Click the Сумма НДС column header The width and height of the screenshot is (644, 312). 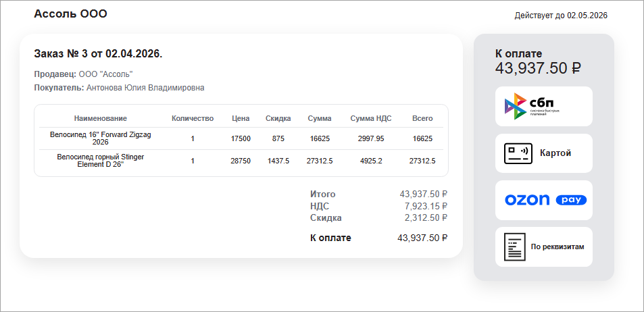tap(371, 118)
